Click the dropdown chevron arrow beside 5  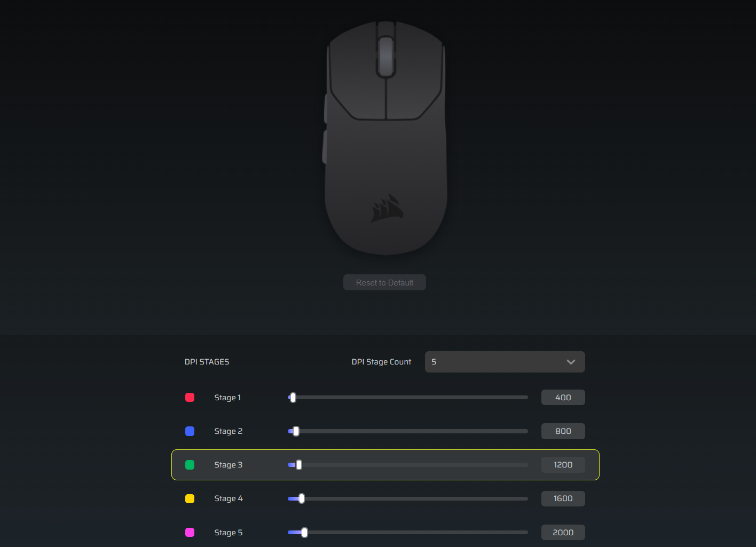tap(571, 362)
